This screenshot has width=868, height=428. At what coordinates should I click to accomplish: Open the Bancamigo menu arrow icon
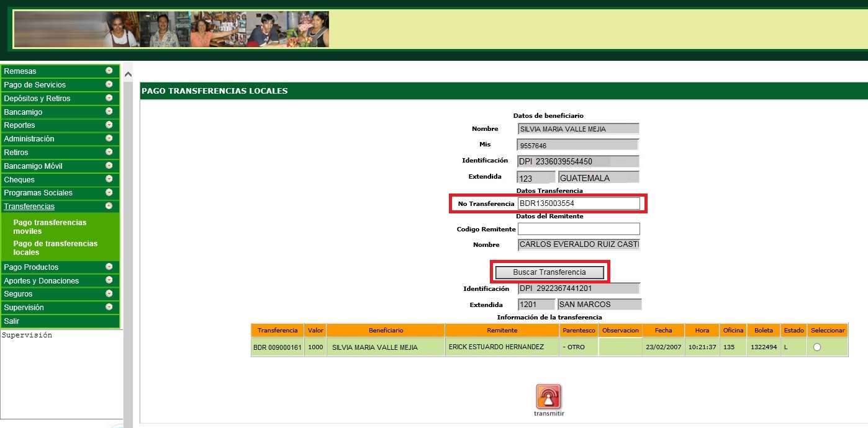click(109, 112)
